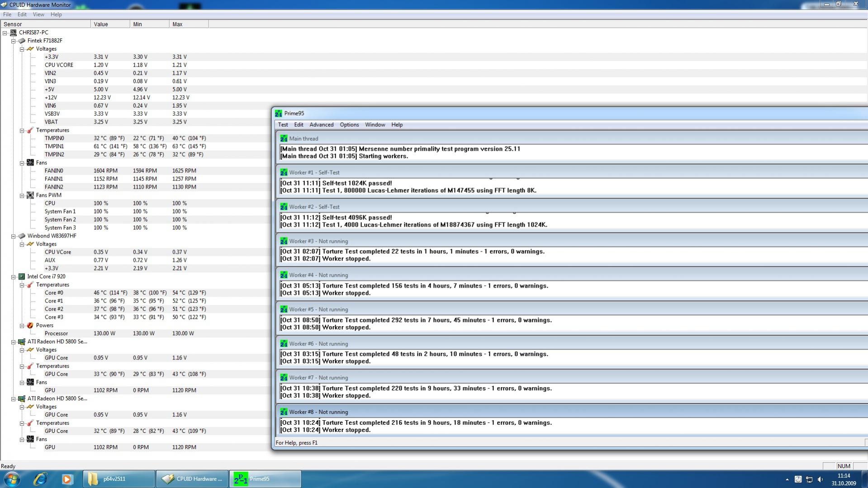
Task: Collapse the CHRIS87-PC root node
Action: (x=5, y=33)
